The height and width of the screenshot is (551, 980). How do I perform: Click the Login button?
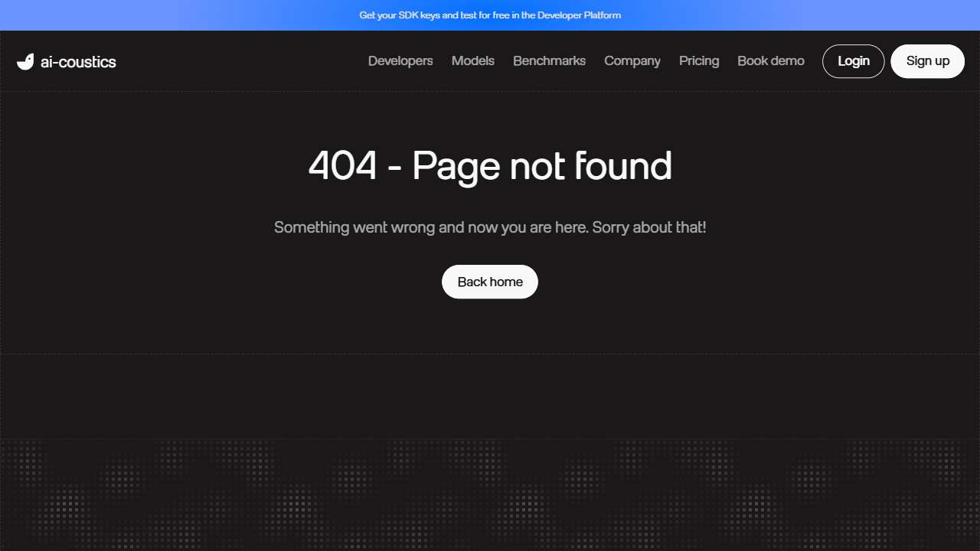pos(854,61)
